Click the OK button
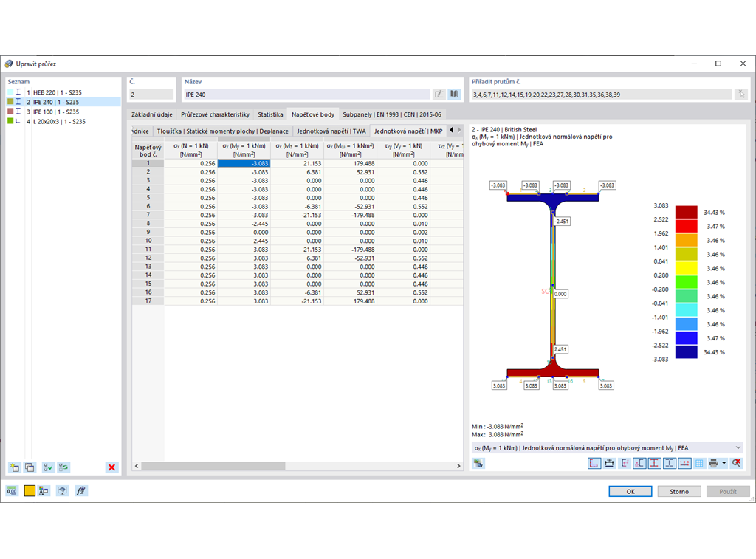Viewport: 756px width, 559px height. click(x=630, y=492)
